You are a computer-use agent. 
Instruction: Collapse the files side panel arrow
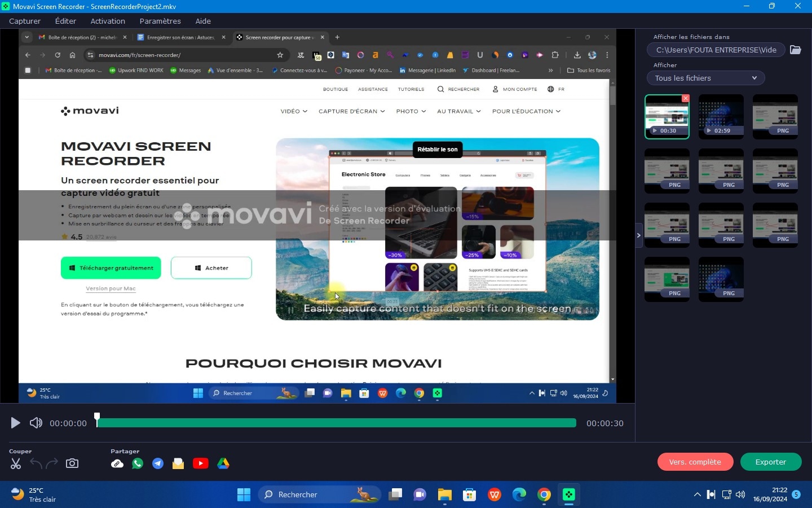[638, 235]
